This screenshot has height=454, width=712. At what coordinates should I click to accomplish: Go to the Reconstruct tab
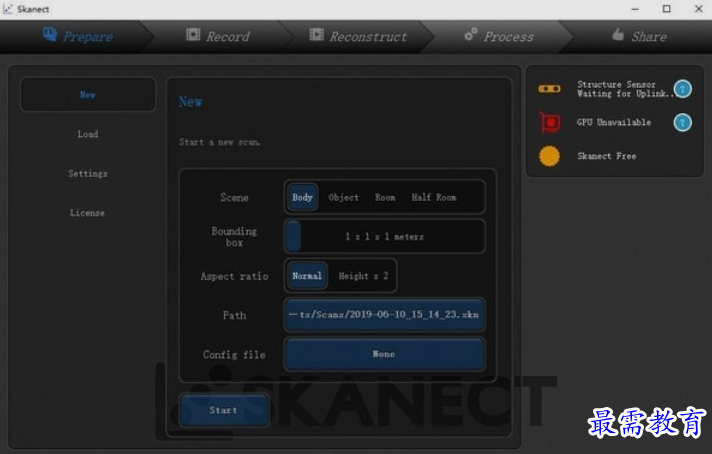359,36
